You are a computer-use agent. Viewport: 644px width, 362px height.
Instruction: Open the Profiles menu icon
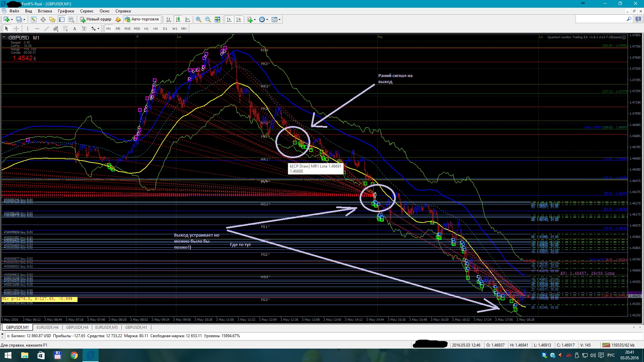[x=19, y=19]
